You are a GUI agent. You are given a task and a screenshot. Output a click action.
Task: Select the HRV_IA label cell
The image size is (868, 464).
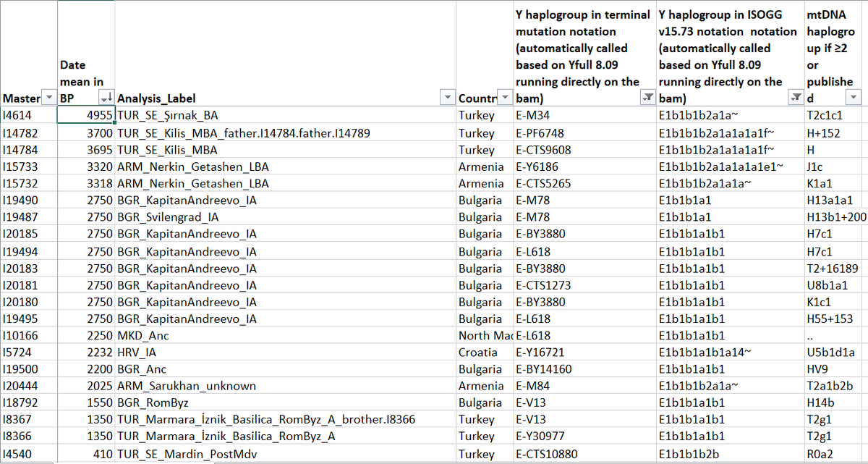(285, 353)
